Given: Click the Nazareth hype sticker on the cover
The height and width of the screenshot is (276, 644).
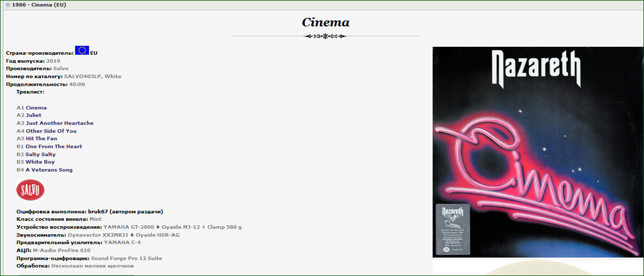Looking at the screenshot, I should point(452,229).
